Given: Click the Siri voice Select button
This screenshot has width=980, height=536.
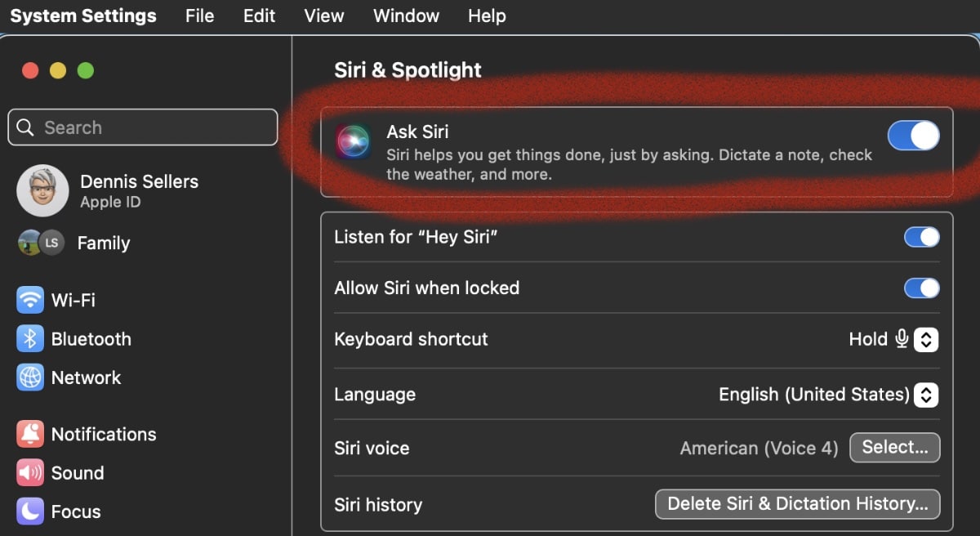Looking at the screenshot, I should coord(894,447).
